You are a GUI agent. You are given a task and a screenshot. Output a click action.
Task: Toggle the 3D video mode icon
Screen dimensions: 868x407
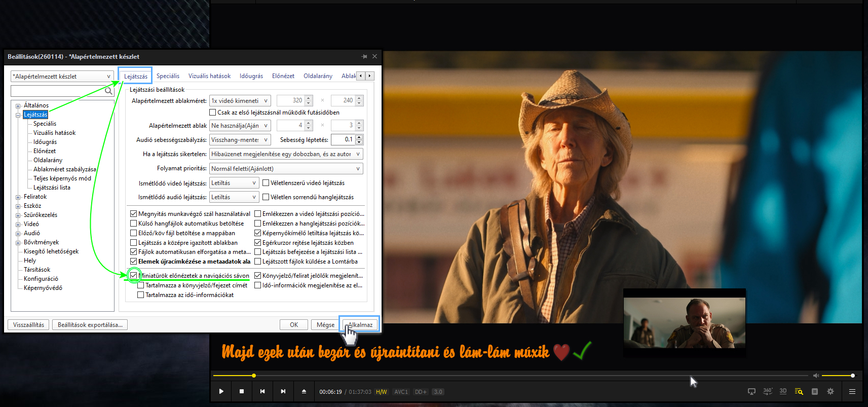pyautogui.click(x=783, y=391)
